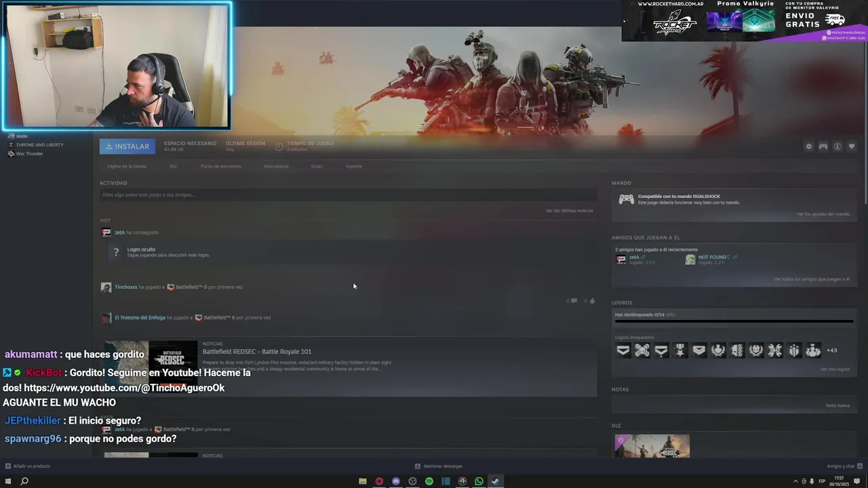This screenshot has width=868, height=488.
Task: Click the last locked achievement icon before +43
Action: click(x=813, y=350)
